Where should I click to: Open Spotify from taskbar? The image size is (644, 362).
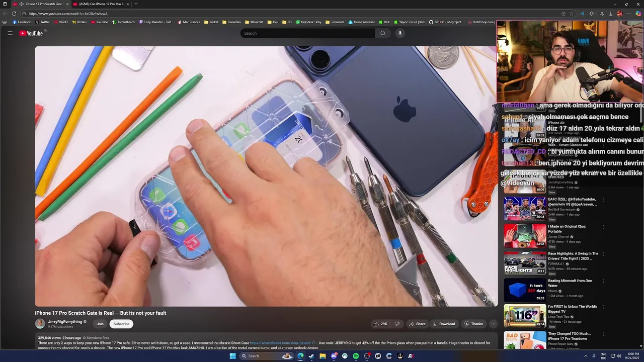click(x=356, y=356)
